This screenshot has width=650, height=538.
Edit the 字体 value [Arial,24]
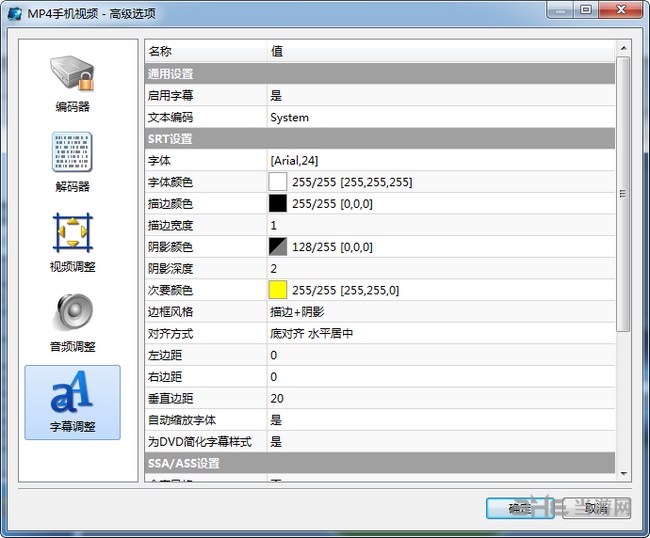(x=294, y=160)
